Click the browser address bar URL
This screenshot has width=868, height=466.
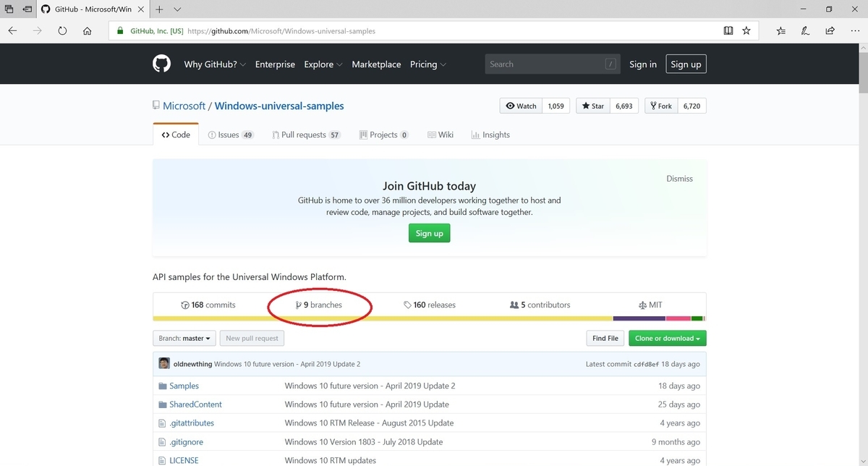(x=282, y=31)
